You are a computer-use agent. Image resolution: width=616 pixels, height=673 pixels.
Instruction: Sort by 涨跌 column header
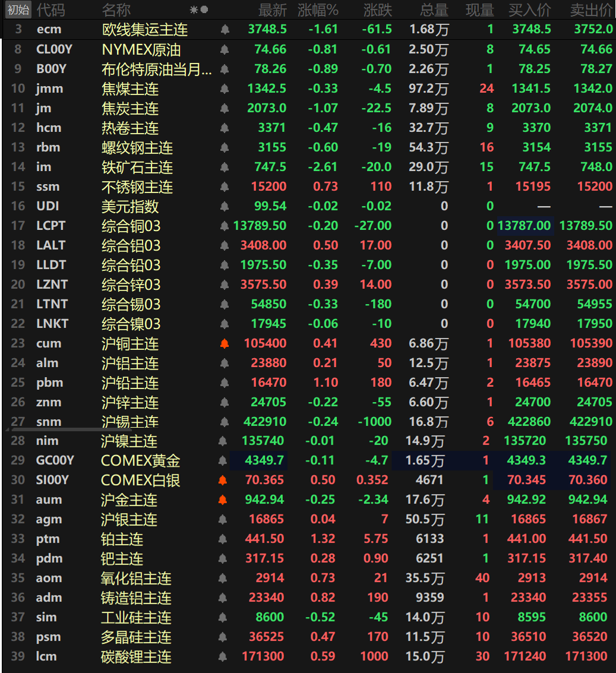coord(377,10)
